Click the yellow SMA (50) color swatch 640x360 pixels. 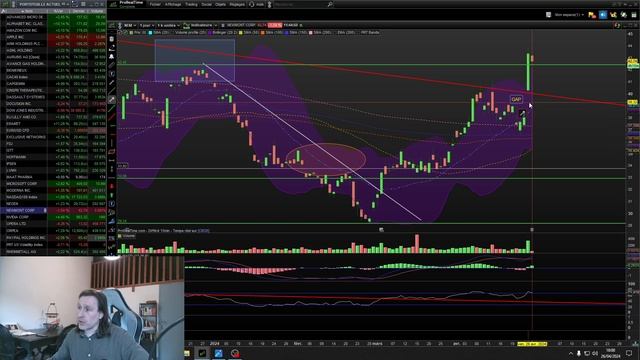(x=240, y=32)
